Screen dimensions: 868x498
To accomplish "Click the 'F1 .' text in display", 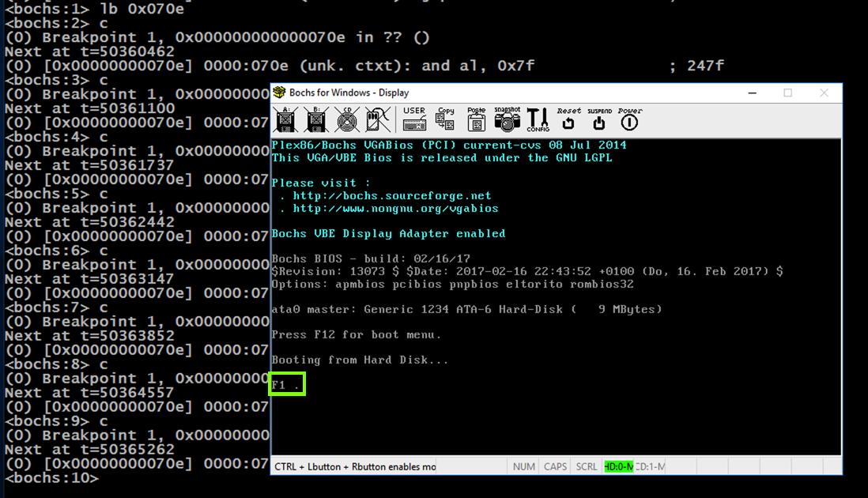I will click(x=287, y=385).
